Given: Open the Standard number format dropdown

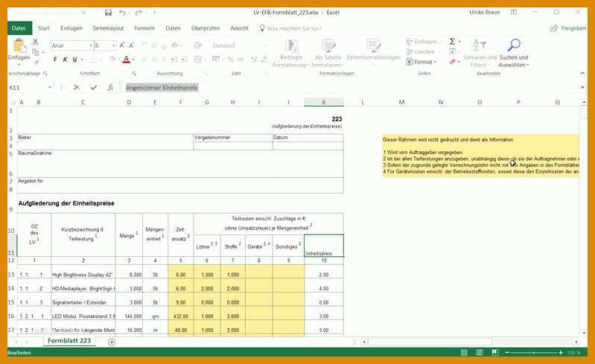Looking at the screenshot, I should [x=266, y=45].
